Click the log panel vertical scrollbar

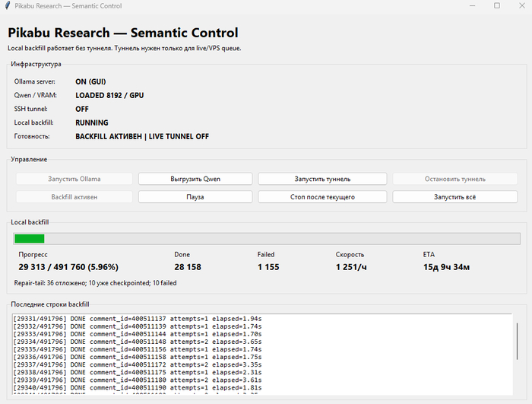517,341
